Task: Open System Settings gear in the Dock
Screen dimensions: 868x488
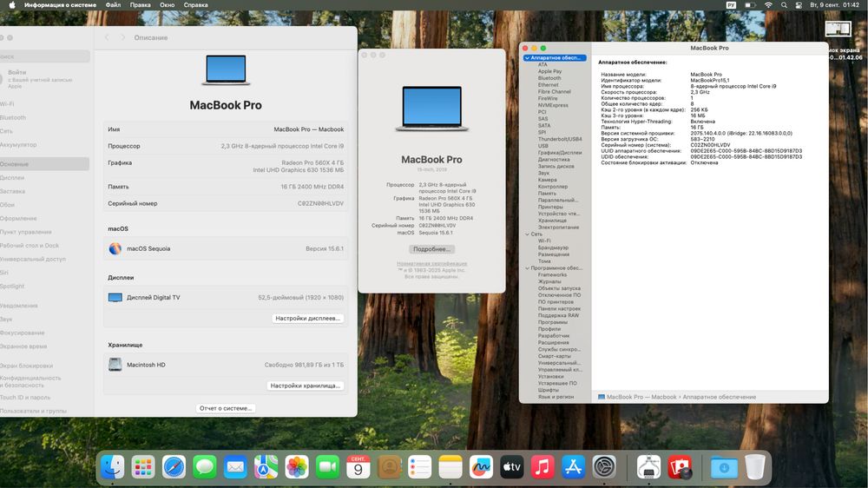Action: point(604,467)
